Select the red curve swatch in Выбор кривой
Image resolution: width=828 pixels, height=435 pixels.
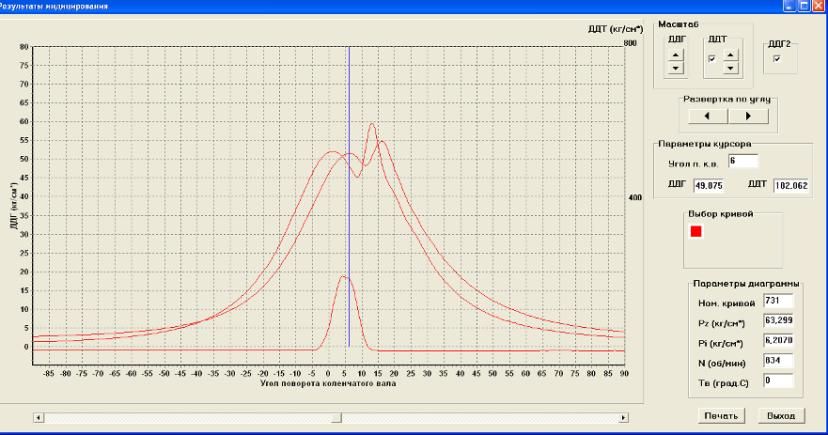coord(696,231)
